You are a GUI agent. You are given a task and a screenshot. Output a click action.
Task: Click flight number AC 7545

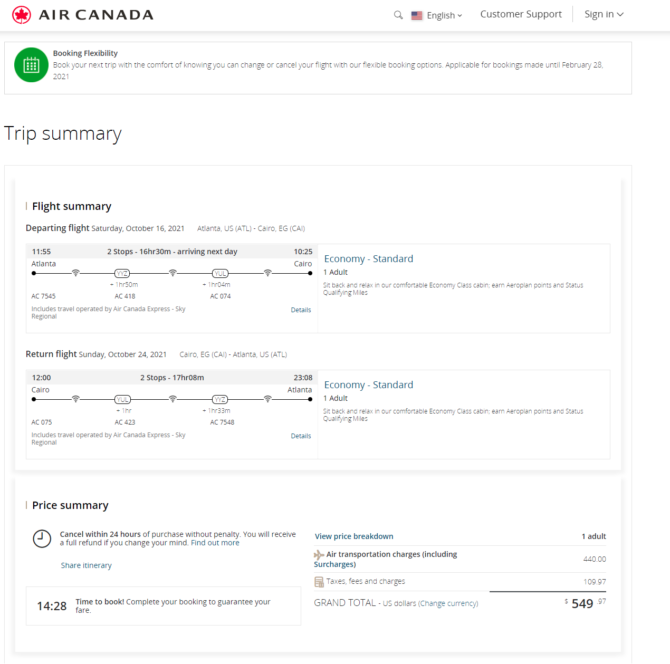pyautogui.click(x=43, y=296)
